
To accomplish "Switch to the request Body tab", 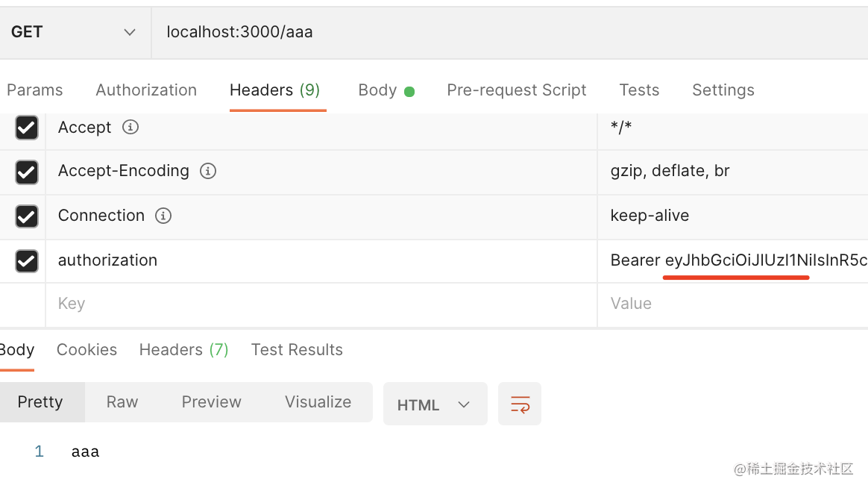I will [377, 90].
